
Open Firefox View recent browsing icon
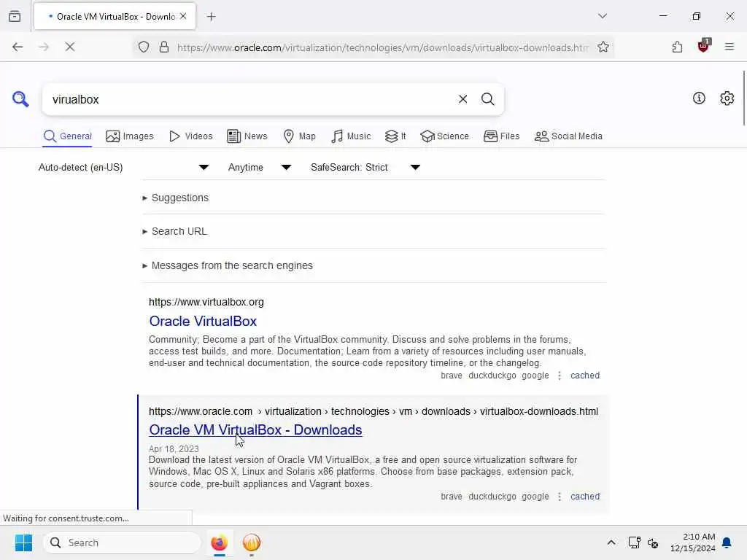click(15, 16)
